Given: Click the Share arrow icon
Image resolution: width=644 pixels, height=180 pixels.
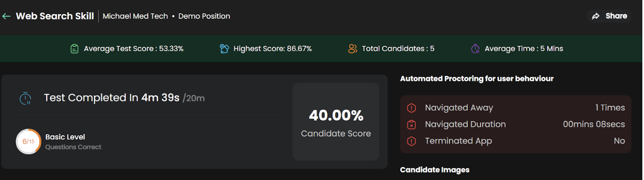Looking at the screenshot, I should coord(595,16).
